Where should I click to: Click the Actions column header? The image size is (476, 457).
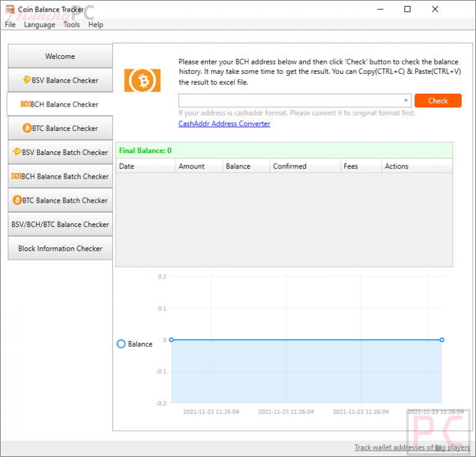pos(417,166)
